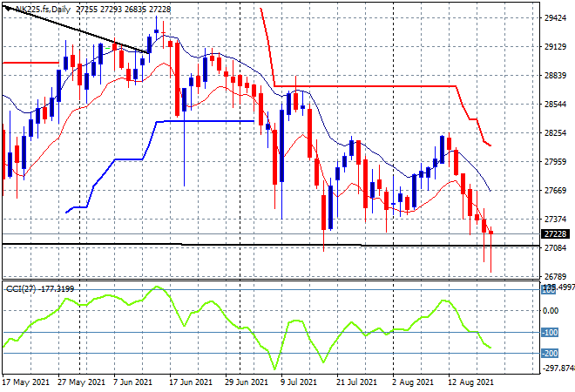This screenshot has height=392, width=575.
Task: Click the 29 Jun 2021 date label
Action: tap(247, 382)
